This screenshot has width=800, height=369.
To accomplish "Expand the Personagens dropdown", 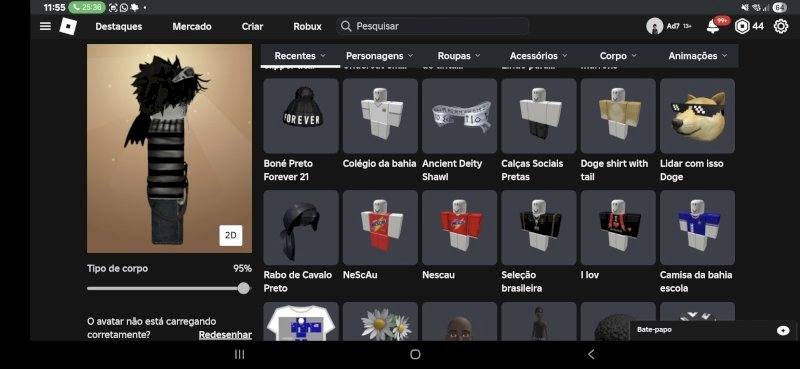I will (380, 56).
